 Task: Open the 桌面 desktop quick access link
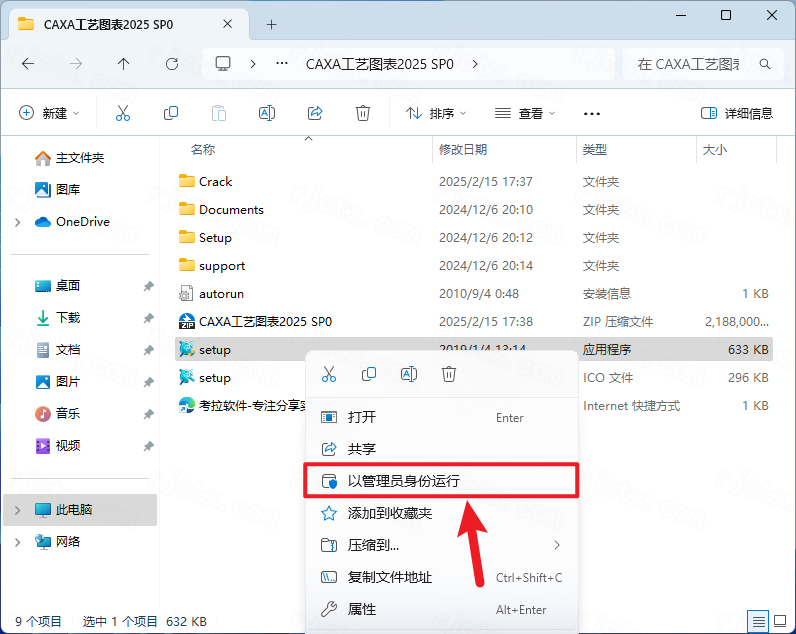pyautogui.click(x=68, y=286)
